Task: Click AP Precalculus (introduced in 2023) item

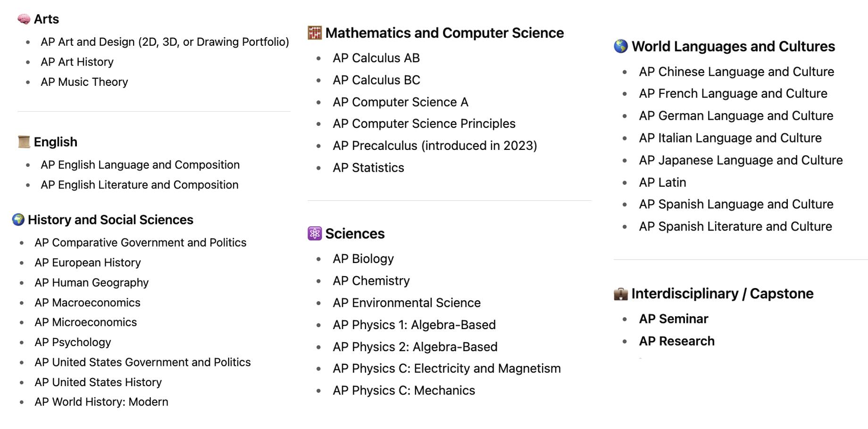Action: click(434, 146)
